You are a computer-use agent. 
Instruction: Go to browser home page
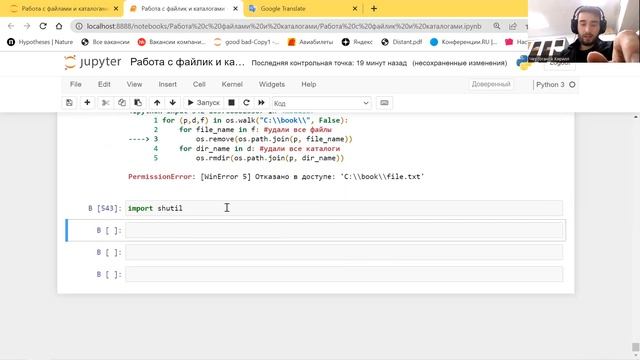coord(59,26)
